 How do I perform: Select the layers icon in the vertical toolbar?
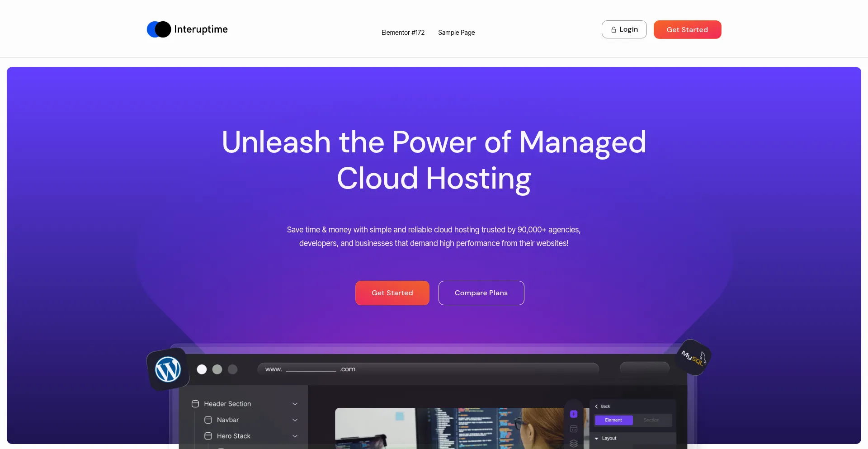click(574, 443)
